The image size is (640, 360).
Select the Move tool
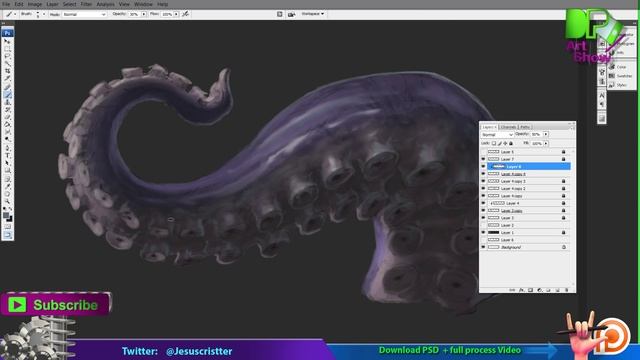(x=7, y=41)
